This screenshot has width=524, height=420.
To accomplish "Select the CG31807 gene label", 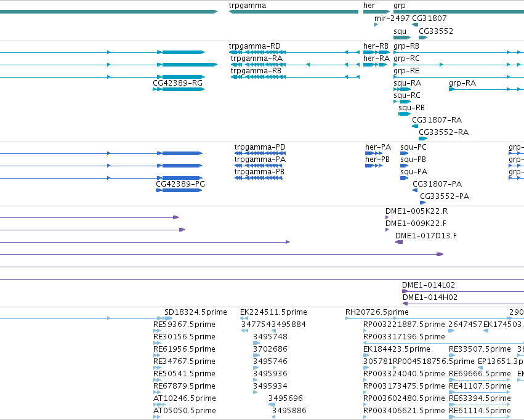I will [429, 18].
